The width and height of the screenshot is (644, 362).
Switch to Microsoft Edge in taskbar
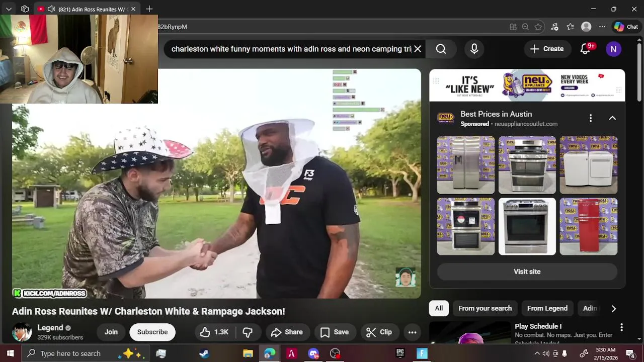tap(270, 353)
